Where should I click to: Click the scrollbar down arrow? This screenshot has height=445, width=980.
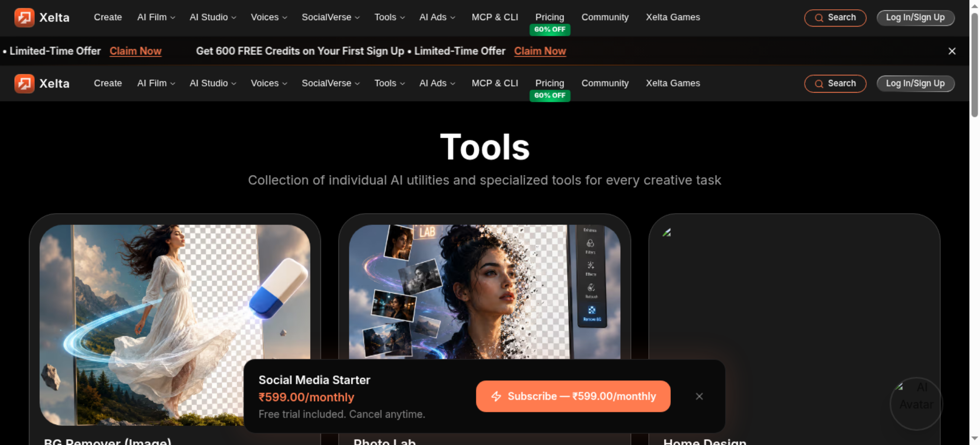[975, 439]
